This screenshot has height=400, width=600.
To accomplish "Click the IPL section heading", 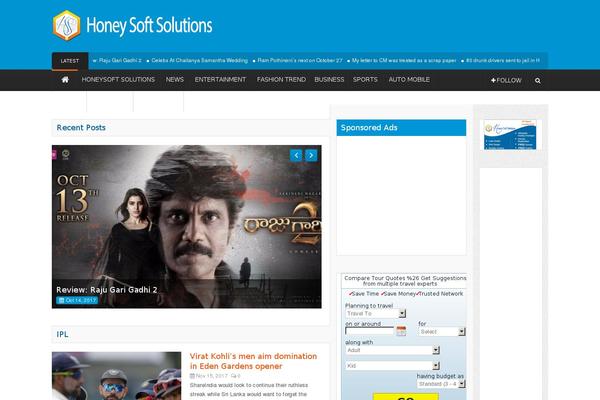I will pos(62,334).
